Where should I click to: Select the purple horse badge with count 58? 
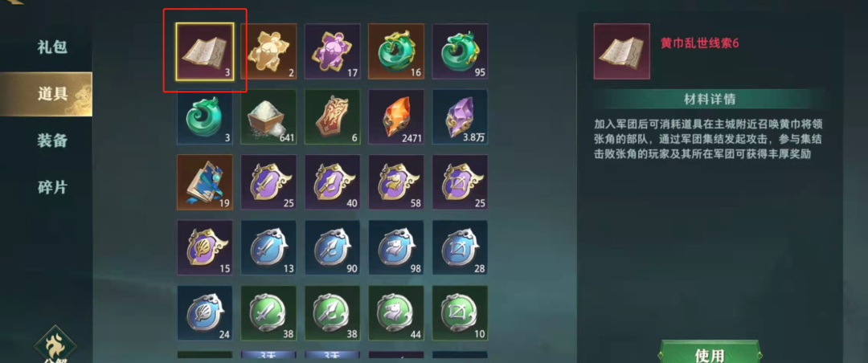point(396,182)
